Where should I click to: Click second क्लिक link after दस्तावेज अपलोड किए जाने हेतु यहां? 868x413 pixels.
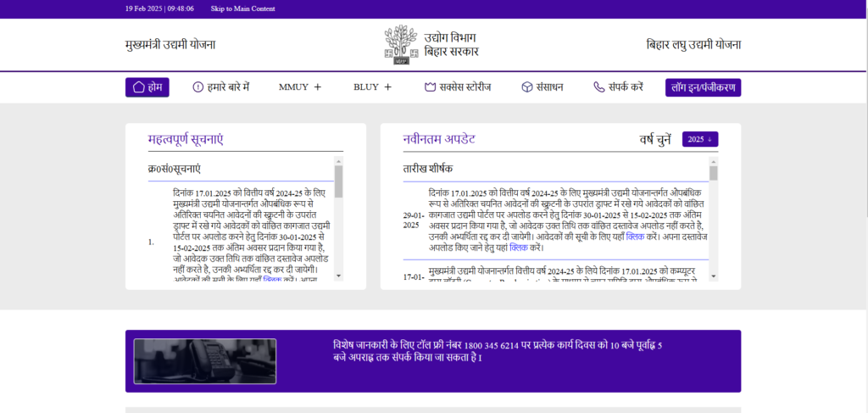click(520, 248)
